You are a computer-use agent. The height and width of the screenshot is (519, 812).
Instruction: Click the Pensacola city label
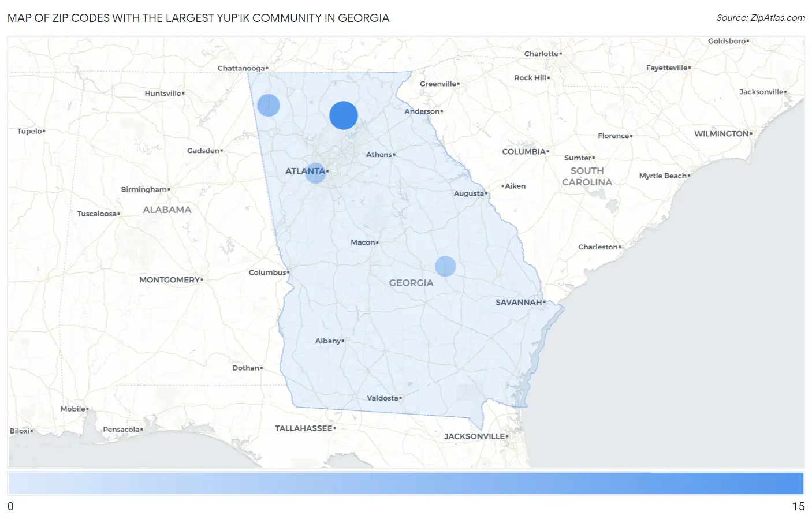coord(121,430)
